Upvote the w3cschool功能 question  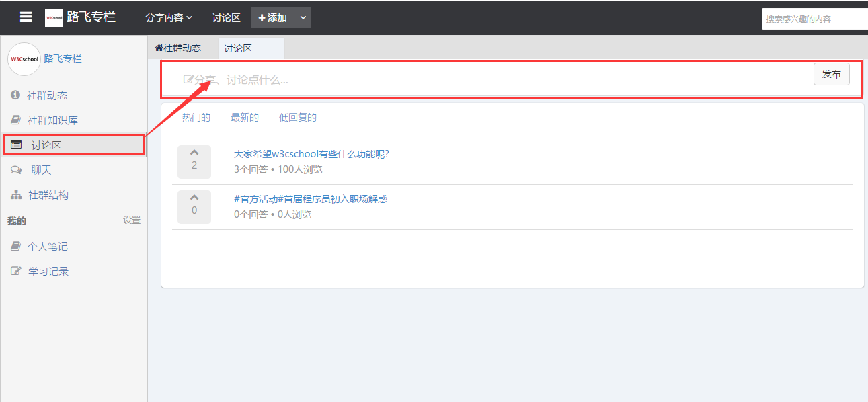[194, 154]
